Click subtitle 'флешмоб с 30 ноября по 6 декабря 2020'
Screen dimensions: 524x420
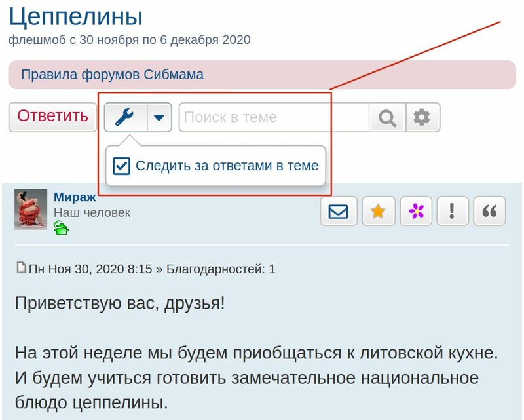[x=129, y=40]
